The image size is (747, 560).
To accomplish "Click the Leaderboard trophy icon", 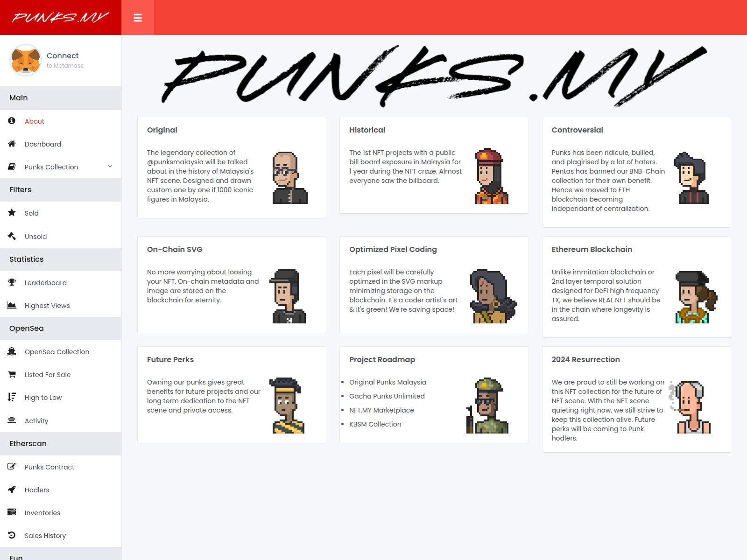I will point(12,282).
